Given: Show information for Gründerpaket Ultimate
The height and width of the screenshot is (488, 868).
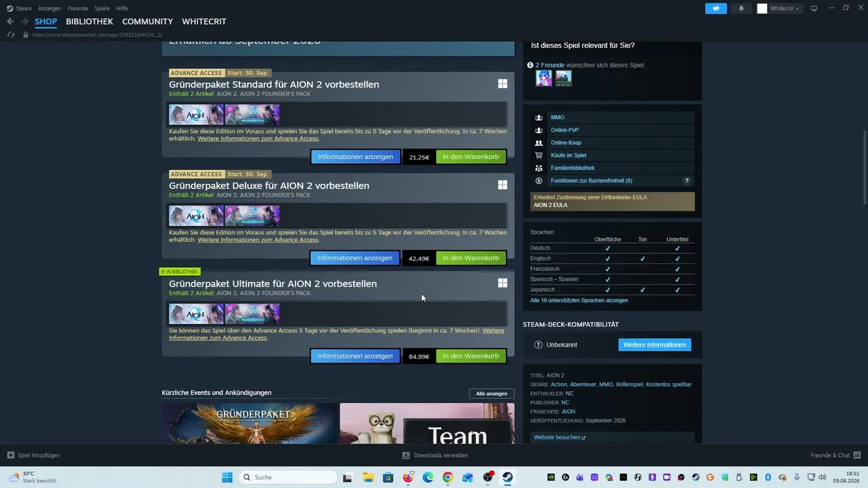Looking at the screenshot, I should pyautogui.click(x=355, y=356).
